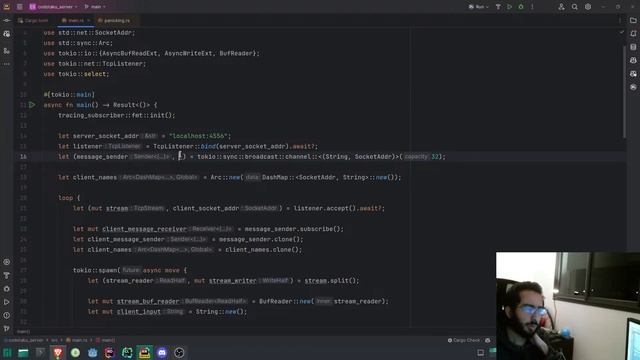
Task: Click the "localhost:4556" string literal
Action: (200, 136)
